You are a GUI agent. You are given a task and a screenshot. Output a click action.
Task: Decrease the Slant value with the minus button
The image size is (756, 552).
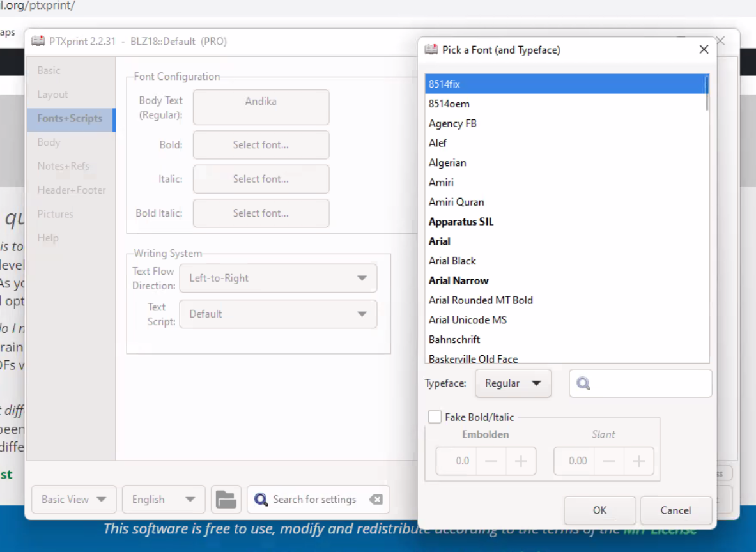pyautogui.click(x=609, y=461)
